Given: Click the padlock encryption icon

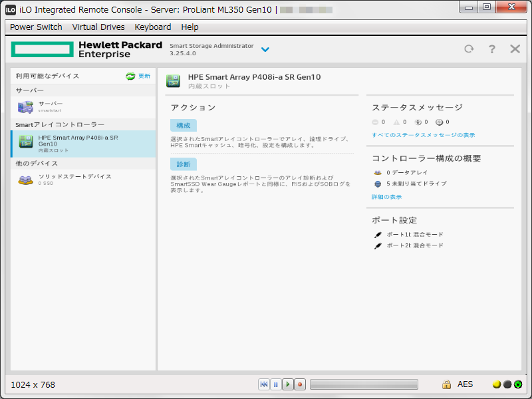Looking at the screenshot, I should [x=446, y=384].
